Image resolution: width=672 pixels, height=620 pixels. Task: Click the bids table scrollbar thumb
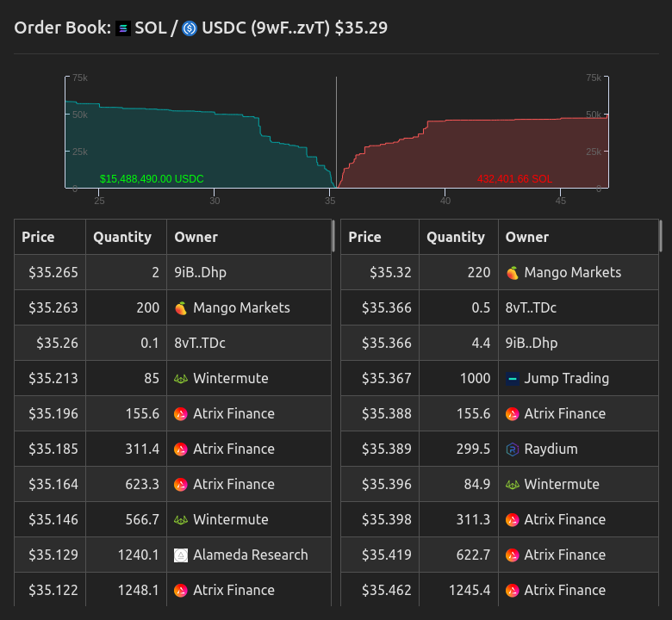click(x=333, y=236)
